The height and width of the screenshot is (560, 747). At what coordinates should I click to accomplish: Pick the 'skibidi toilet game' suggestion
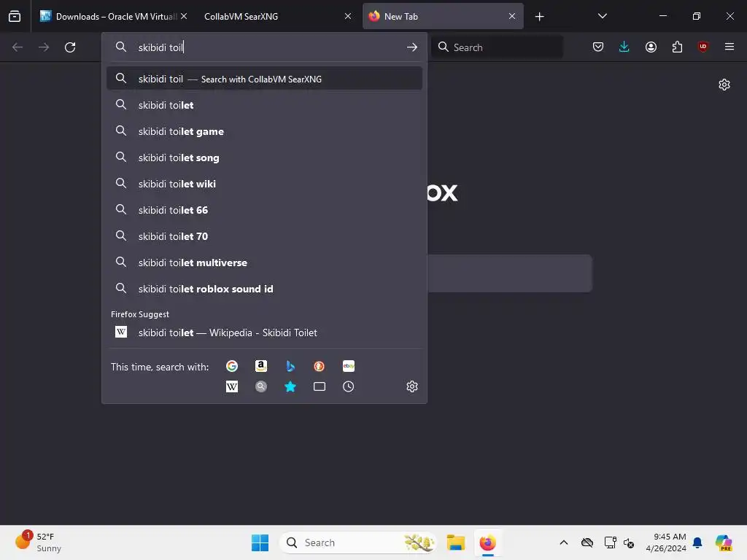point(264,131)
